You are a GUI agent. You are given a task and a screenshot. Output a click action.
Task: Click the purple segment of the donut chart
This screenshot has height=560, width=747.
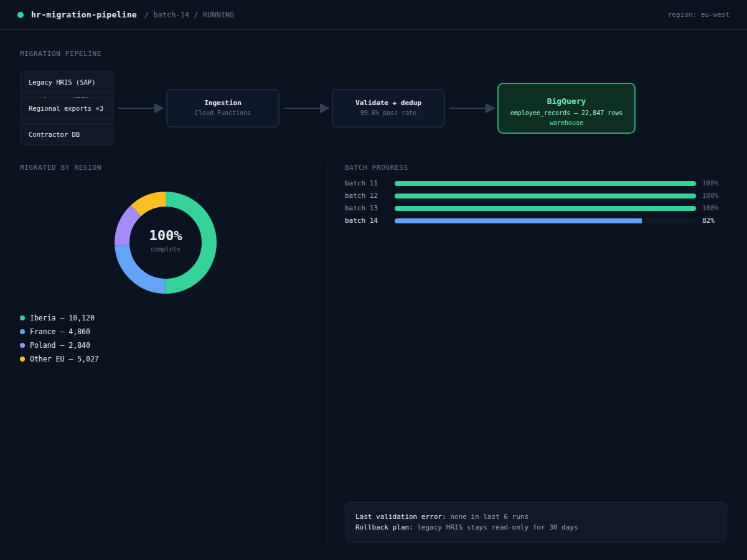tap(123, 225)
